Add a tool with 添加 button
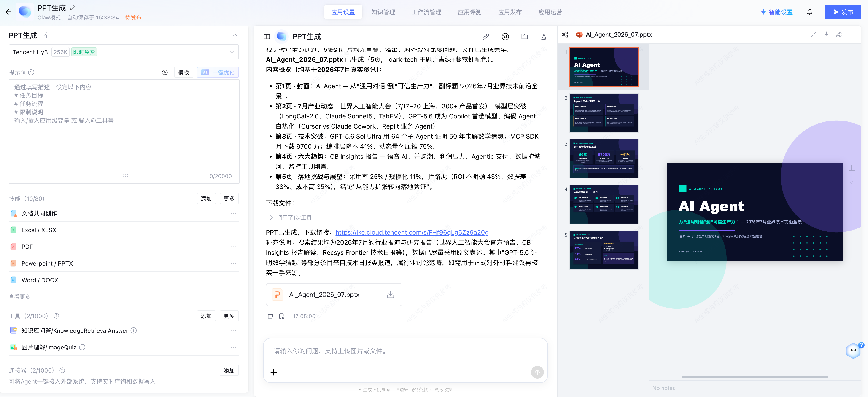This screenshot has width=868, height=397. pos(206,316)
